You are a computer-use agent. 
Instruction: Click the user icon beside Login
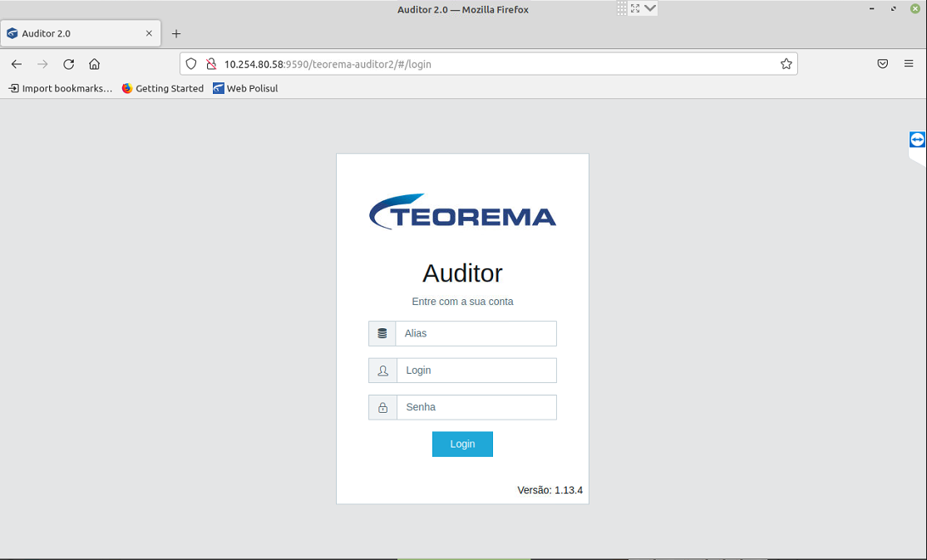(x=382, y=371)
